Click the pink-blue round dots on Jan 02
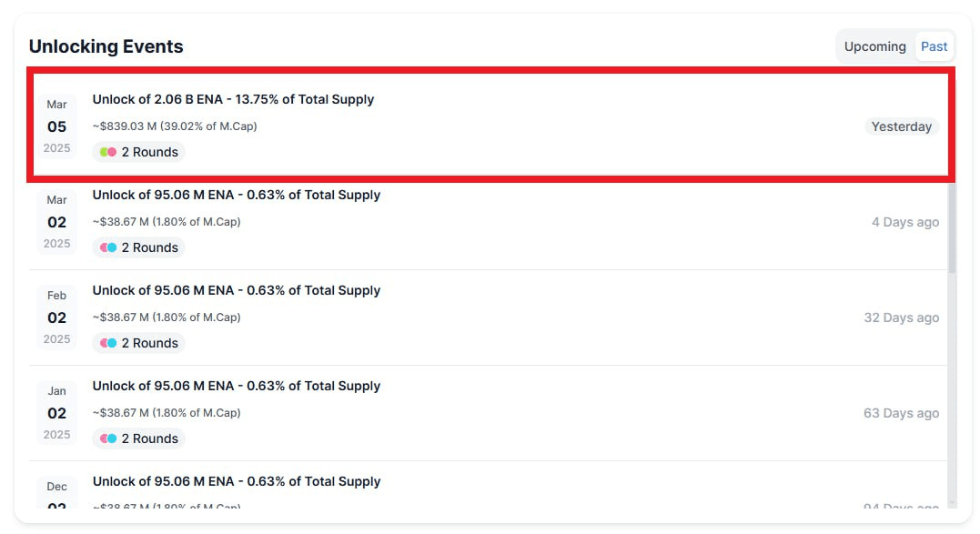980x534 pixels. [108, 438]
